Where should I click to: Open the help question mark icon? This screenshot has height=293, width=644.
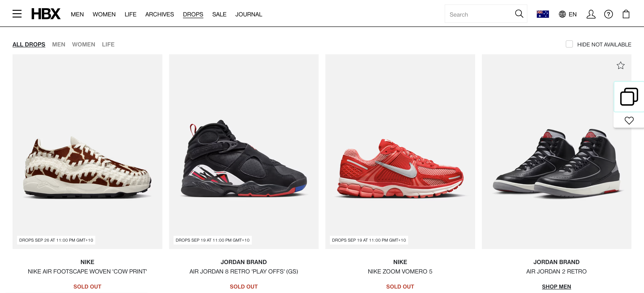pyautogui.click(x=609, y=14)
